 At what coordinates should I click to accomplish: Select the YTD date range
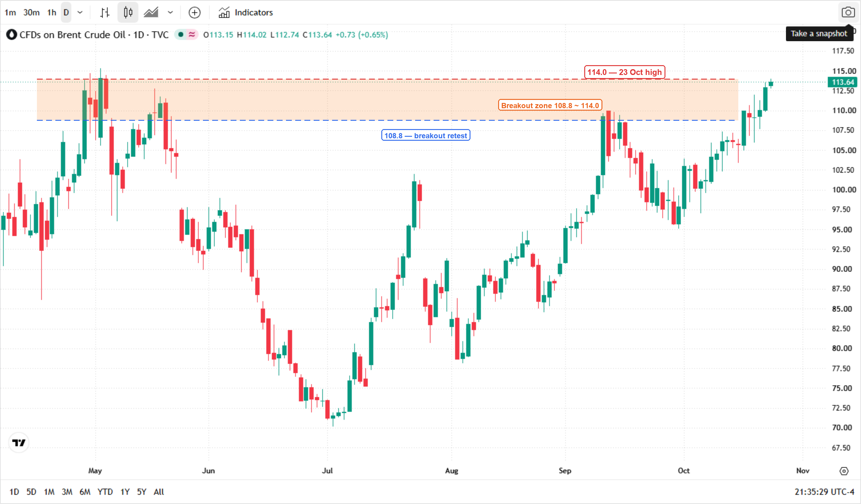[105, 492]
